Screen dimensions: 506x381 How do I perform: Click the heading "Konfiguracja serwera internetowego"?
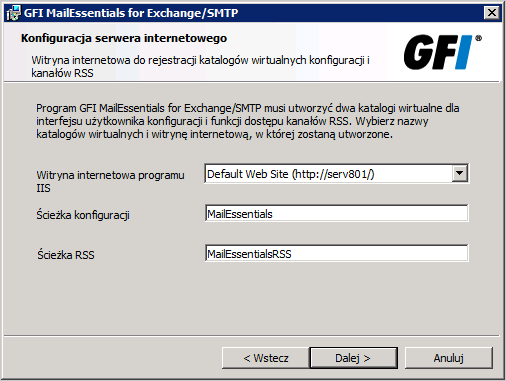[x=124, y=38]
